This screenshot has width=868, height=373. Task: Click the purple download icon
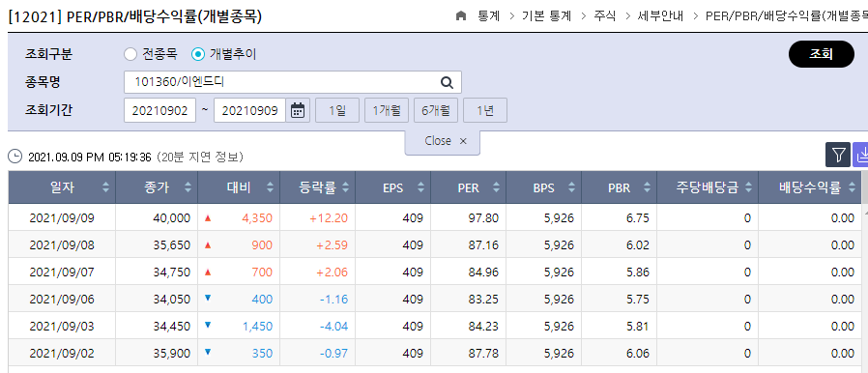pos(861,155)
